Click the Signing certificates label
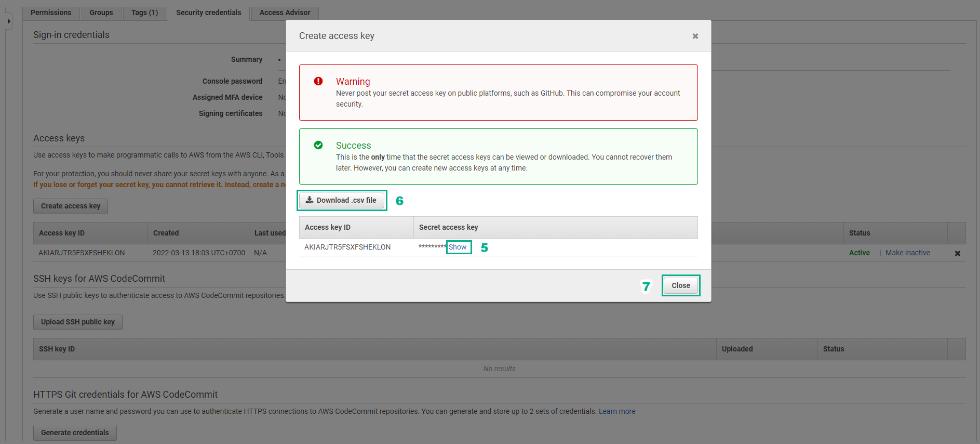Image resolution: width=980 pixels, height=444 pixels. click(x=231, y=113)
